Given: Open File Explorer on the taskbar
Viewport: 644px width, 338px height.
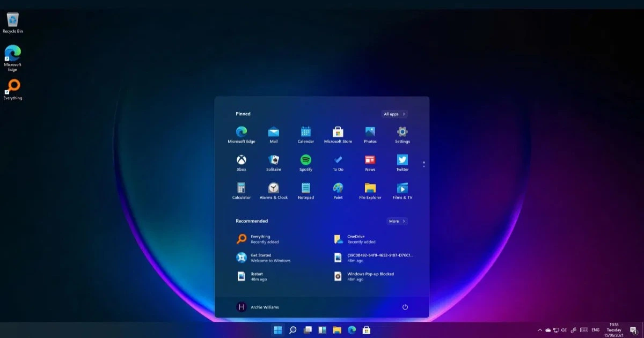Looking at the screenshot, I should click(x=337, y=330).
